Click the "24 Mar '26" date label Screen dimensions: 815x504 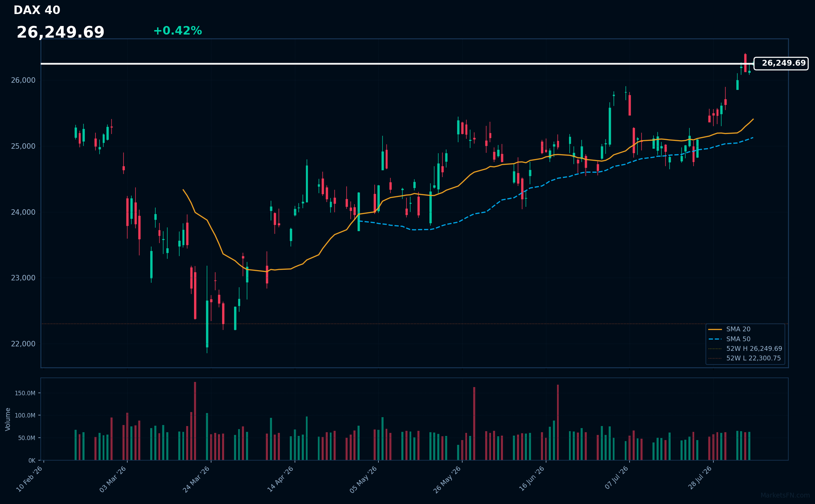click(x=196, y=479)
